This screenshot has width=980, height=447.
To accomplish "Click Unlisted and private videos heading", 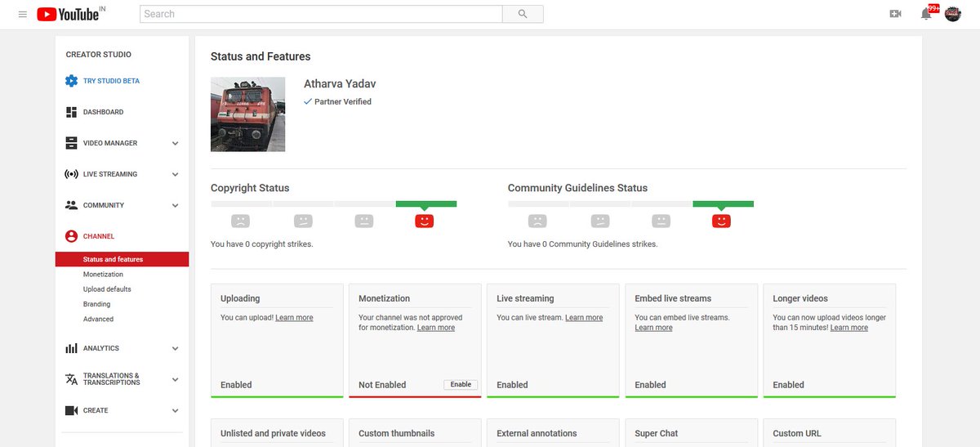I will click(273, 433).
